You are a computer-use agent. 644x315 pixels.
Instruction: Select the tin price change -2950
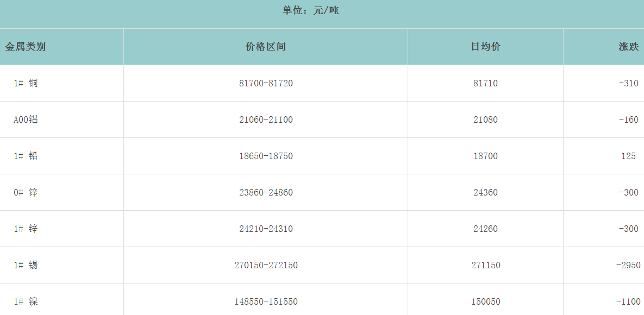[628, 265]
